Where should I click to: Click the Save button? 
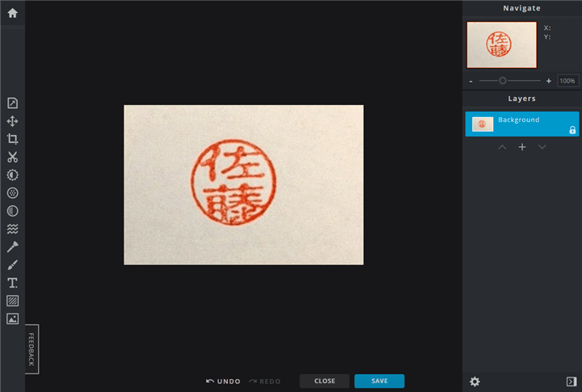tap(379, 381)
